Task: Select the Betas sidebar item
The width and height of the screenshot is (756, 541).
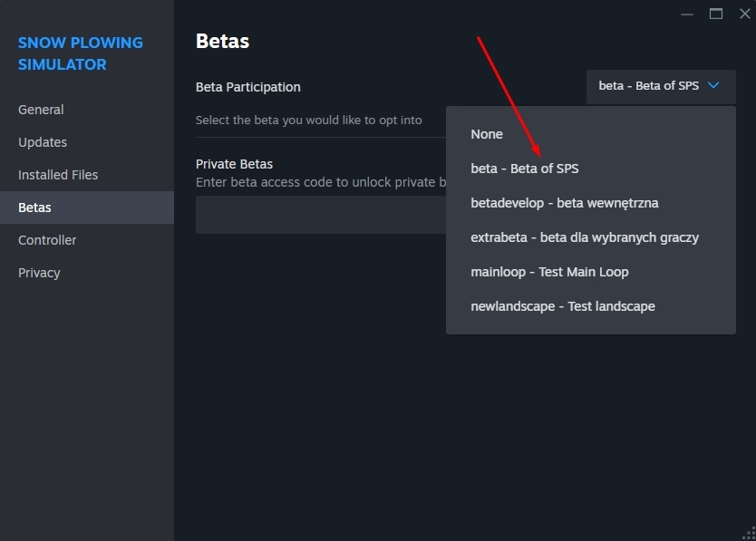Action: [x=34, y=208]
